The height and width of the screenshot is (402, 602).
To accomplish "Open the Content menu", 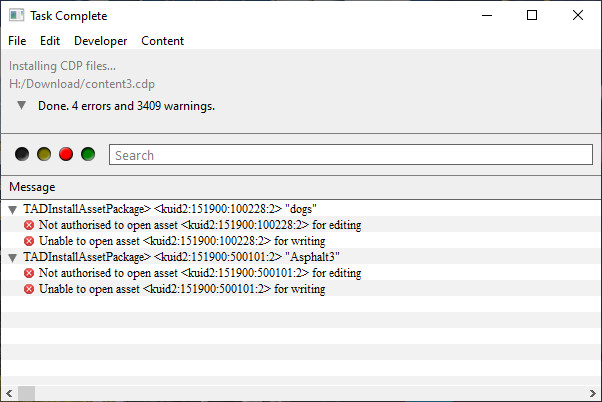I will coord(162,41).
